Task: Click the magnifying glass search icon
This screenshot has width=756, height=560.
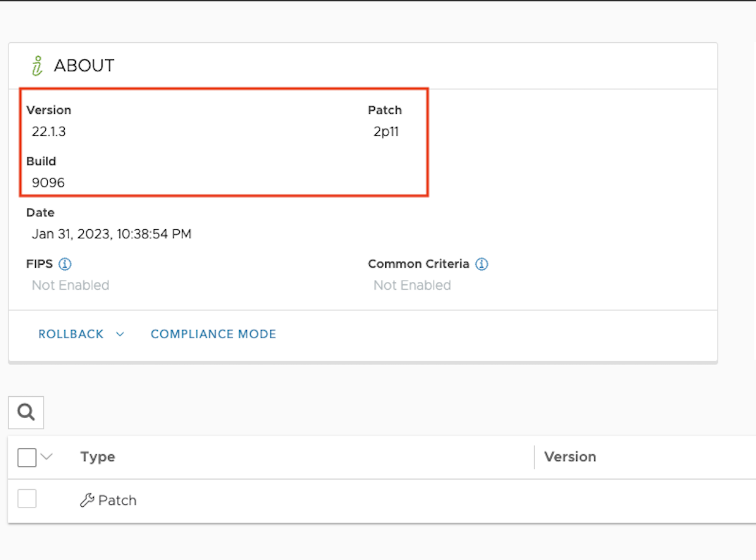Action: (26, 412)
